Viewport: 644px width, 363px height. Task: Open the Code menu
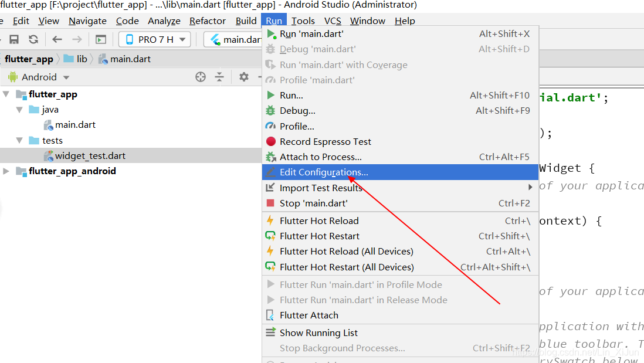pyautogui.click(x=127, y=21)
